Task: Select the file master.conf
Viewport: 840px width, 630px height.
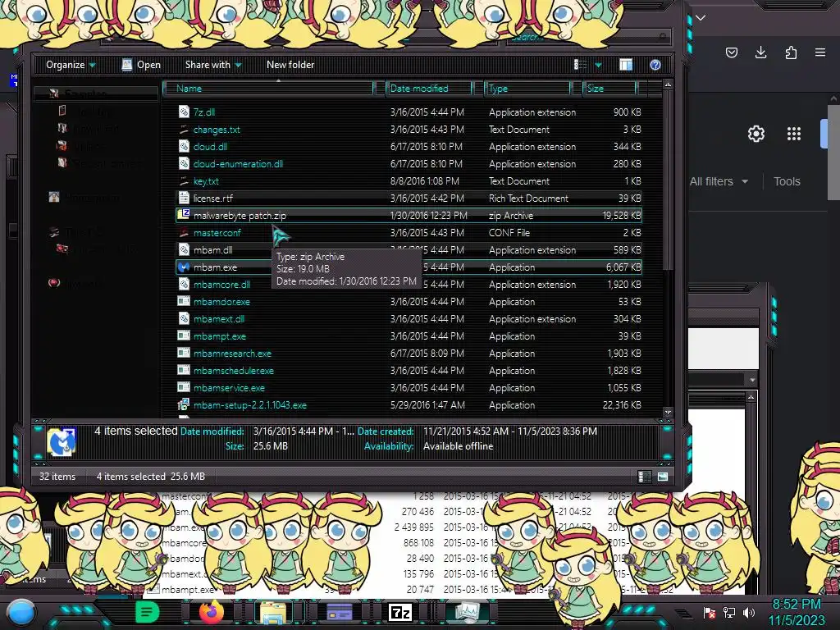Action: (217, 233)
